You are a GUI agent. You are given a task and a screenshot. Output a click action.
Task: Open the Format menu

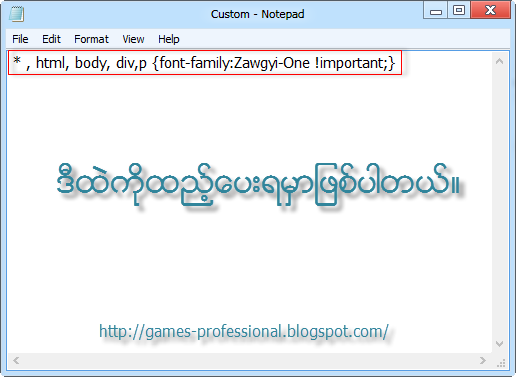tap(91, 39)
